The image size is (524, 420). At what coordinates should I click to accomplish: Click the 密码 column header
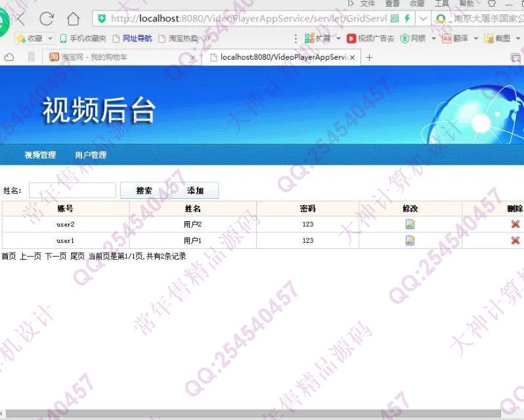(x=308, y=209)
